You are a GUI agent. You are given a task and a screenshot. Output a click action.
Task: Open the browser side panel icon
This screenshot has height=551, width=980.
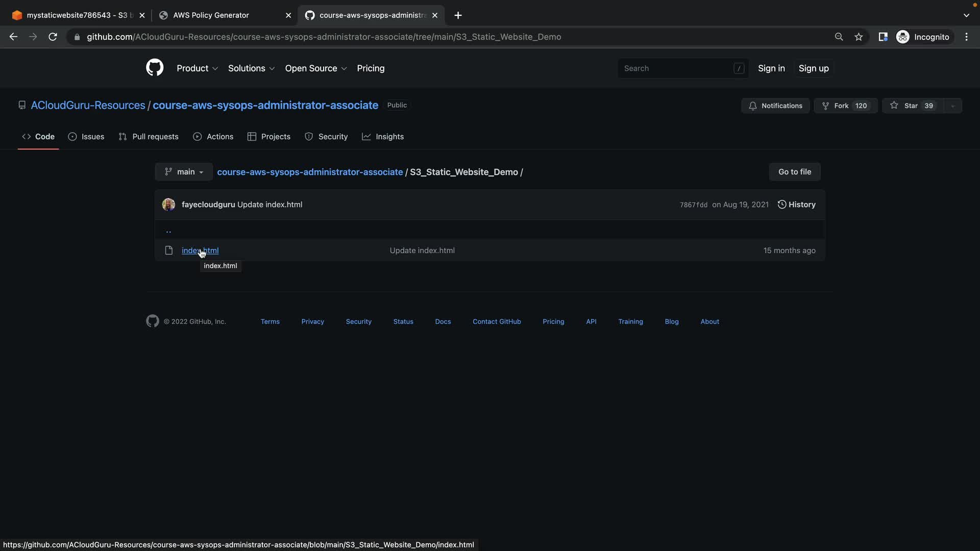[x=883, y=37]
